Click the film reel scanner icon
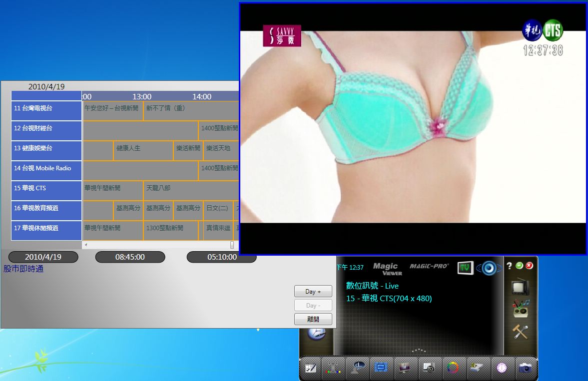The height and width of the screenshot is (381, 588). [x=476, y=368]
